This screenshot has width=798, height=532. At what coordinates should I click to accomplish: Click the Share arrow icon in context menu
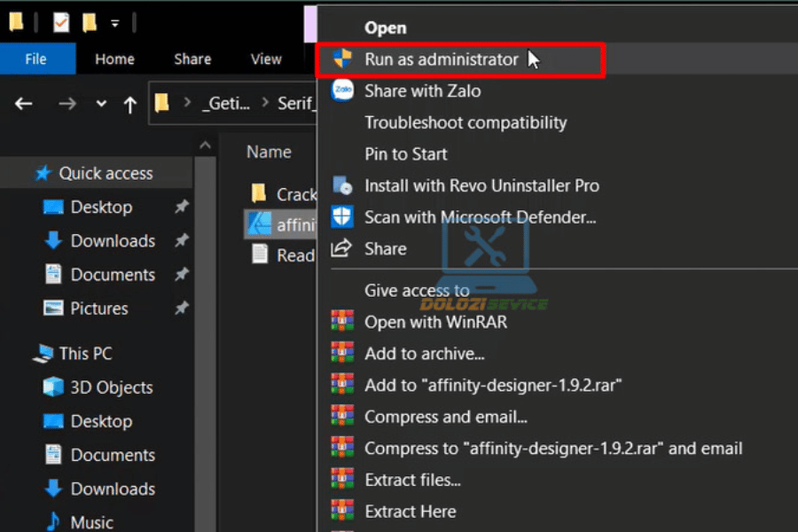point(341,249)
